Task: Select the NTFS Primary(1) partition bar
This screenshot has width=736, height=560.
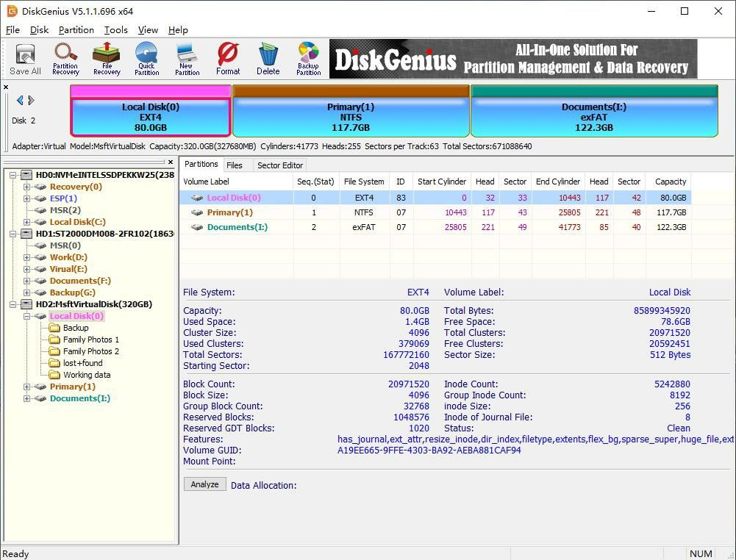Action: coord(351,111)
